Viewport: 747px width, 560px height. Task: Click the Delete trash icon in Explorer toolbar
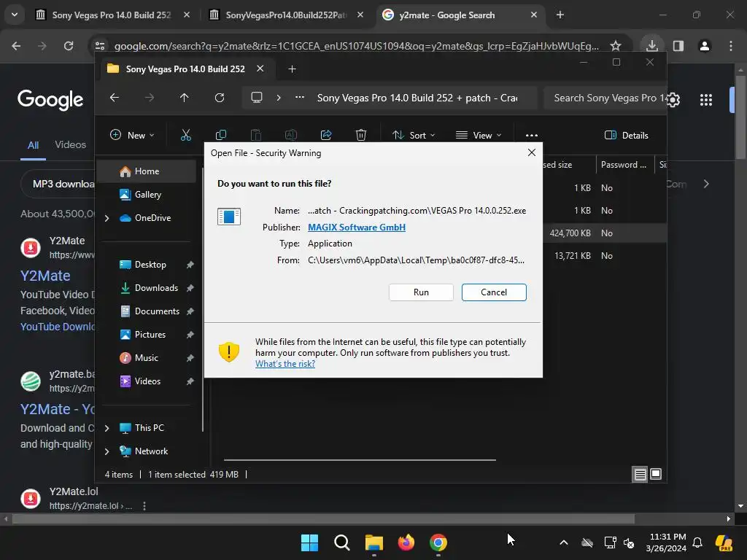tap(361, 135)
